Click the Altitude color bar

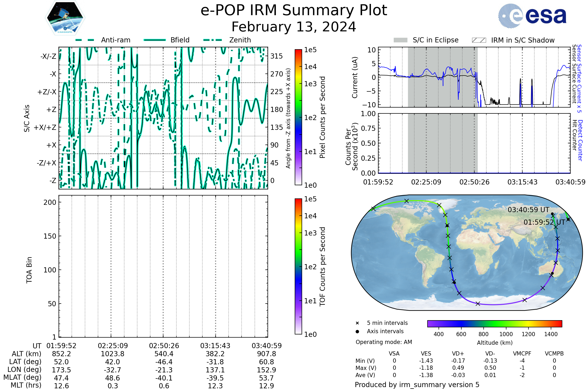coord(494,323)
